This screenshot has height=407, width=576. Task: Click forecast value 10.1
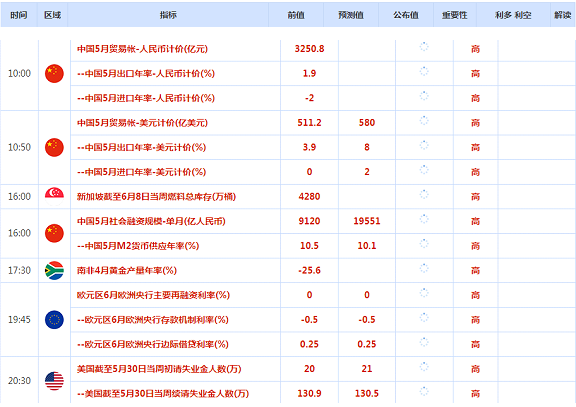click(367, 246)
